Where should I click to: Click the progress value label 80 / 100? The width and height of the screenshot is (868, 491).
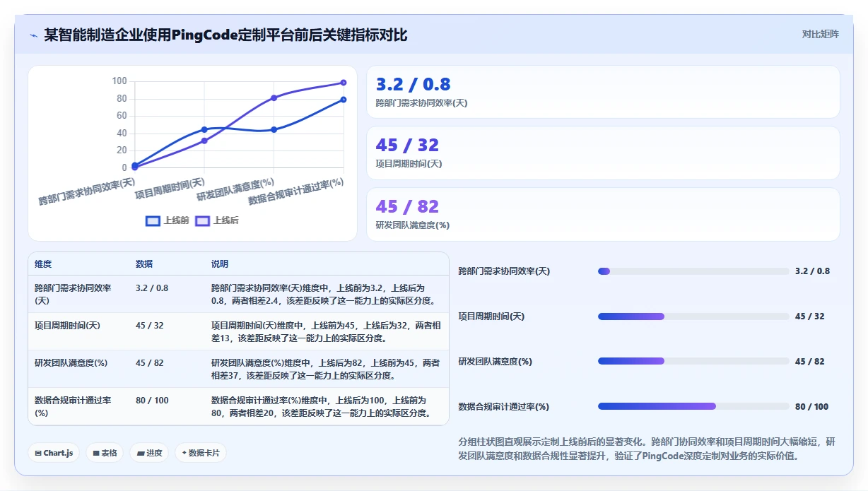[811, 406]
